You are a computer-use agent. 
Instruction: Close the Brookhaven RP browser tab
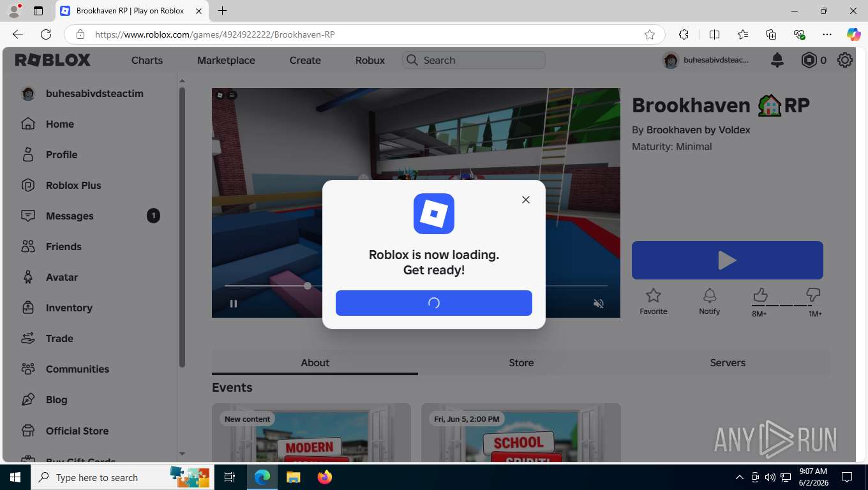pyautogui.click(x=199, y=11)
